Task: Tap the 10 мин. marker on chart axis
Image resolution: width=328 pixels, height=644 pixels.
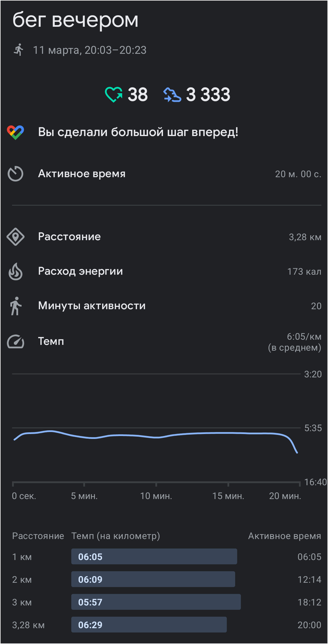Action: point(156,496)
